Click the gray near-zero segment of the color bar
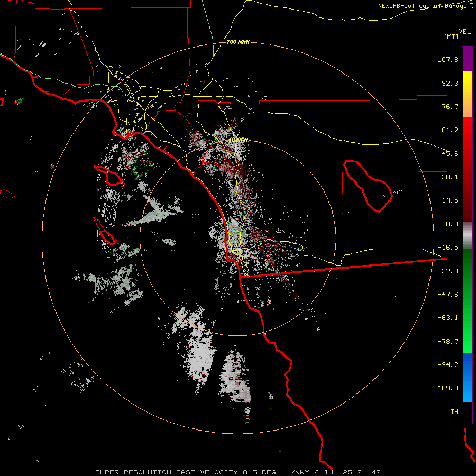Image resolution: width=476 pixels, height=476 pixels. pos(467,235)
